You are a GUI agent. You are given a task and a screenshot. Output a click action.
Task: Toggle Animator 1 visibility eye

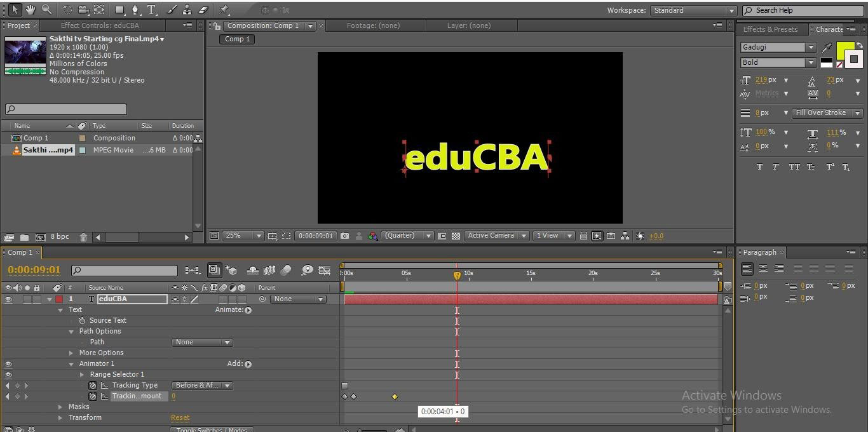(x=8, y=364)
